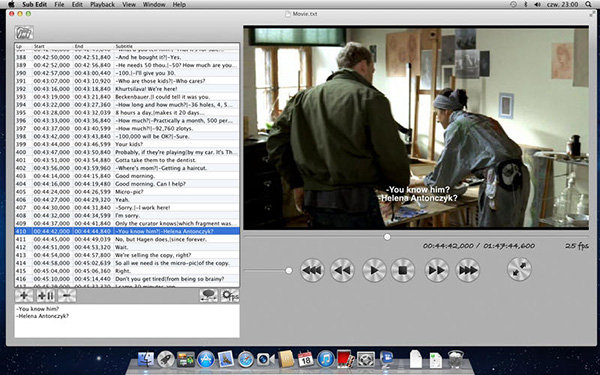Open the fps settings gear button

pyautogui.click(x=230, y=295)
